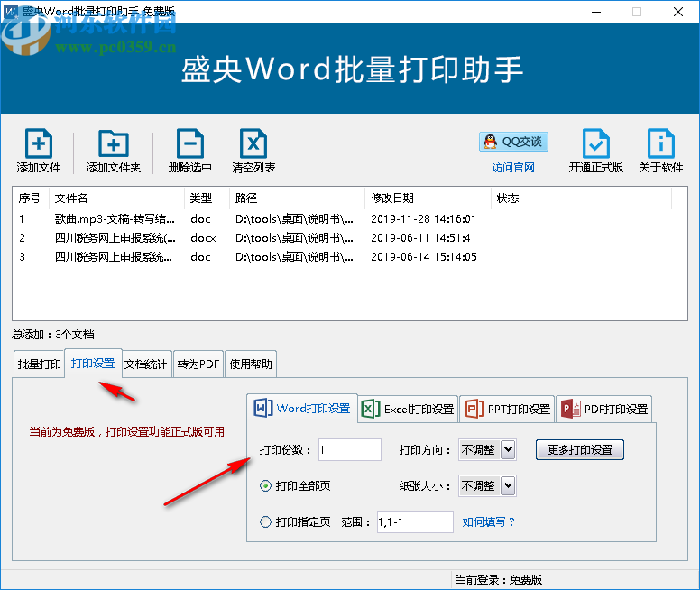Screen dimensions: 700x590
Task: Switch to the 打印设置 tab
Action: [93, 363]
